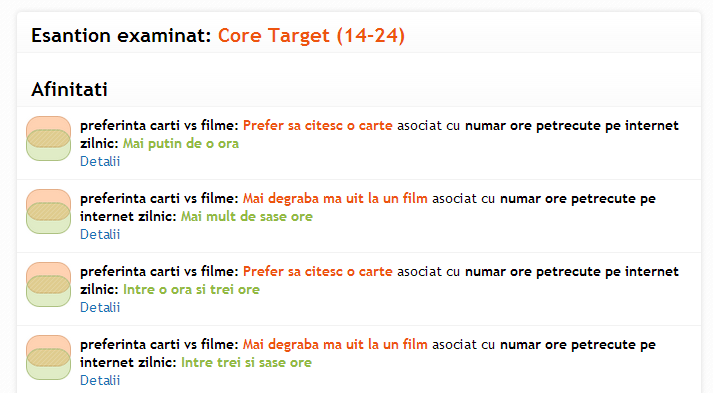
Task: Click the green 'Intre trei si sase ore' value
Action: pyautogui.click(x=246, y=363)
